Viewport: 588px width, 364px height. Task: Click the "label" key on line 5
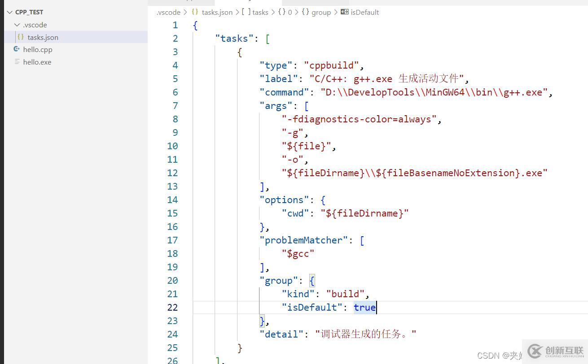(x=279, y=79)
